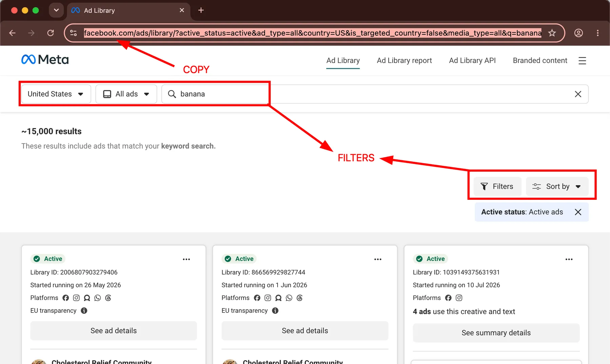Viewport: 610px width, 364px height.
Task: Click the browser forward arrow
Action: 31,33
